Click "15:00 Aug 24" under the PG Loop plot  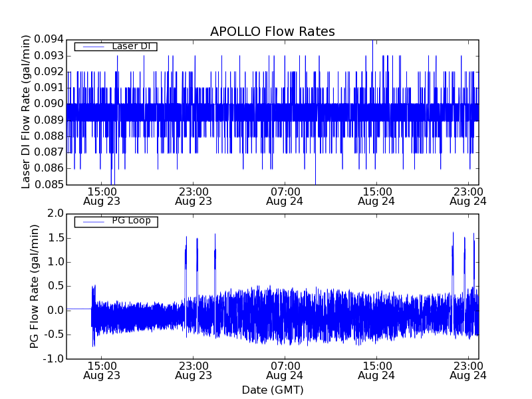pos(376,371)
